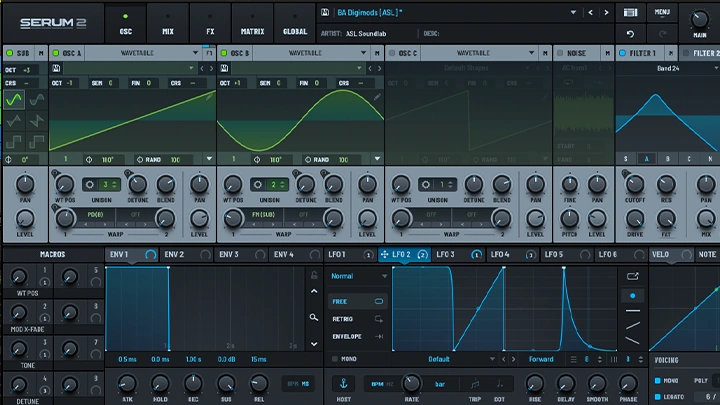720x405 pixels.
Task: Select the LFO point draw tool
Action: click(633, 296)
